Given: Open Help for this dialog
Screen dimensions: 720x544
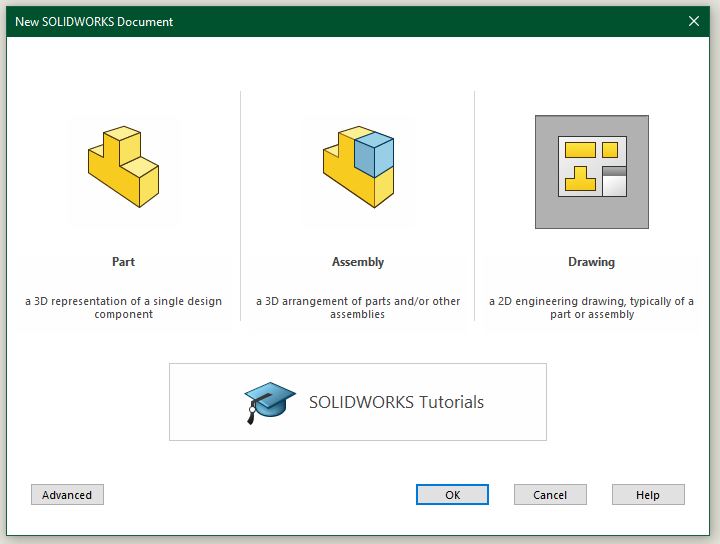Looking at the screenshot, I should click(x=648, y=495).
